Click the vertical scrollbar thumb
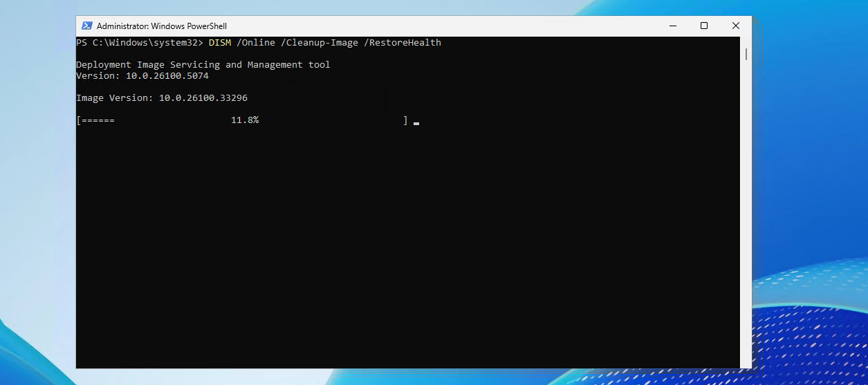Image resolution: width=868 pixels, height=385 pixels. [x=746, y=54]
